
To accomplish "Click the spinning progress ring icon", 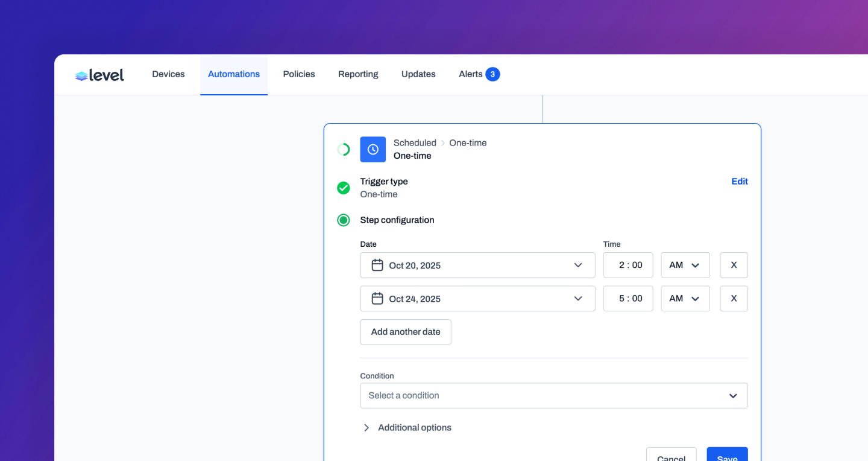I will tap(344, 149).
